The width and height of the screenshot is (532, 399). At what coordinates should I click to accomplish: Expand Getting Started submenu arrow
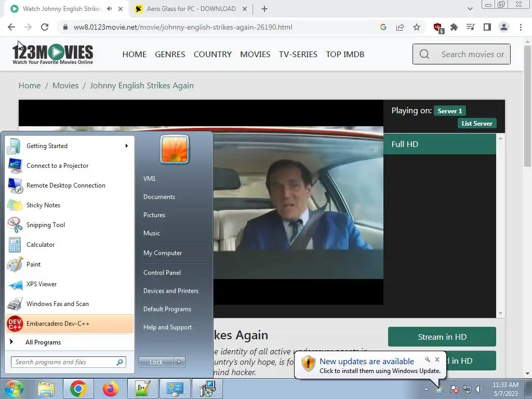point(127,146)
